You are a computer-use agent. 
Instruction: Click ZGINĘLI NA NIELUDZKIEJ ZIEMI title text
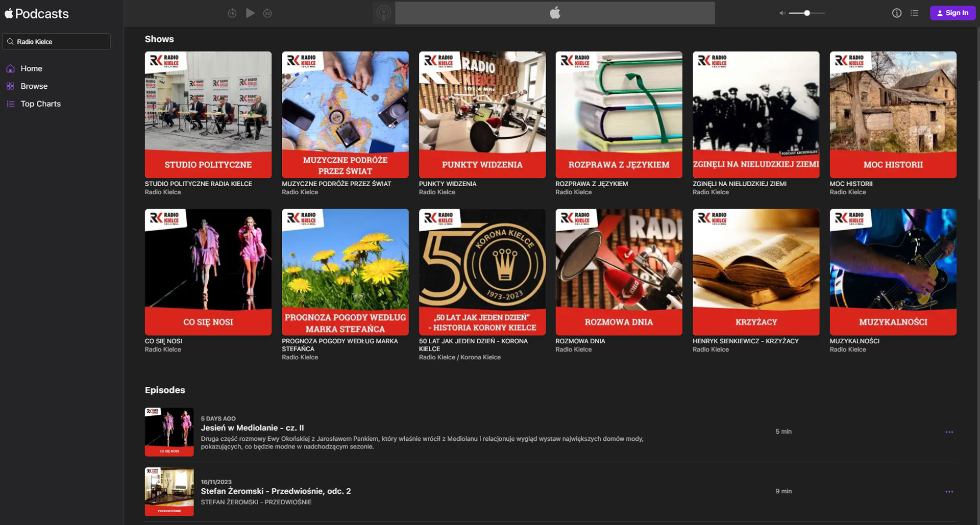point(740,184)
